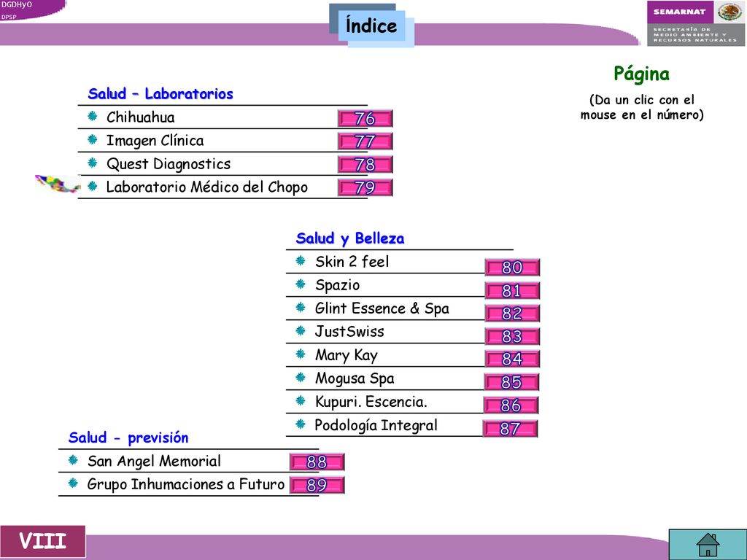Image resolution: width=747 pixels, height=560 pixels.
Task: Click the VIII section button
Action: coord(43,542)
